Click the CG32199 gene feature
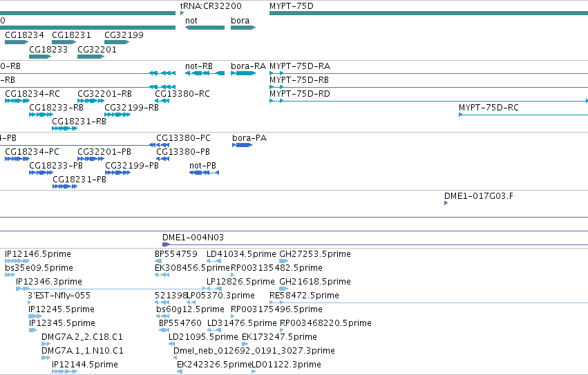Viewport: 588px width, 375px height. coord(117,42)
